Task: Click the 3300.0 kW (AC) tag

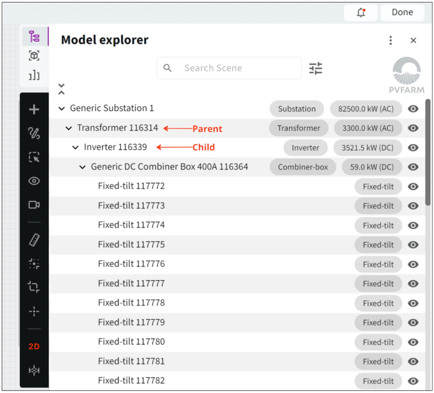Action: click(368, 128)
